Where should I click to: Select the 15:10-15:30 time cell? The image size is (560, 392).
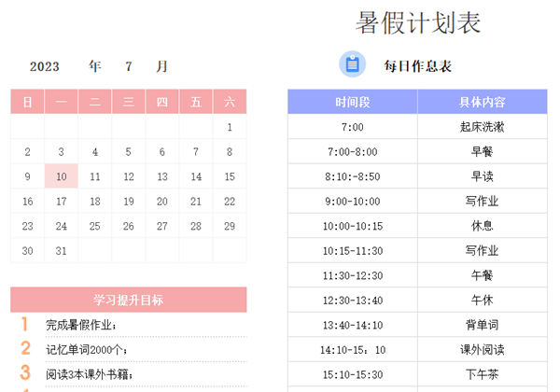tap(353, 374)
